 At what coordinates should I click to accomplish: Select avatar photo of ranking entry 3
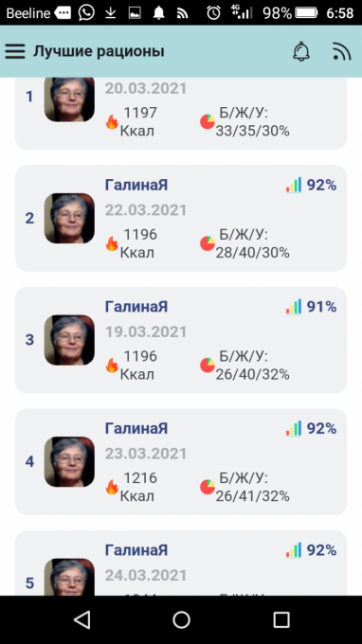[69, 340]
